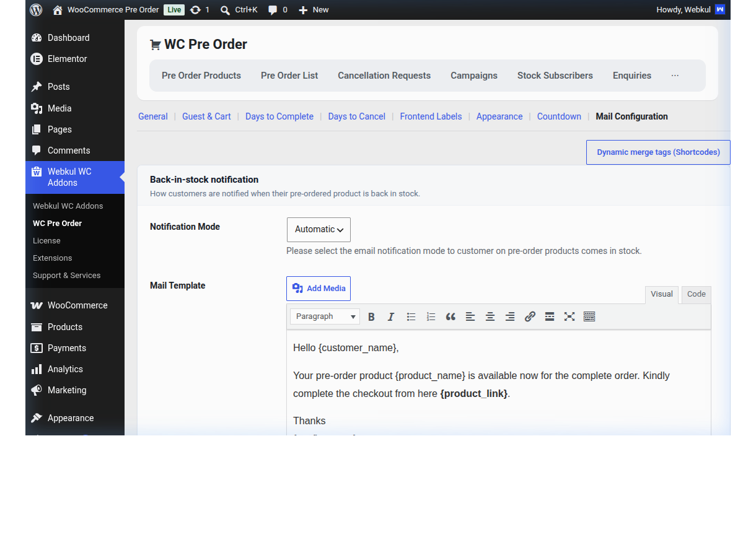The image size is (756, 545).
Task: Apply blockquote formatting
Action: coord(451,316)
